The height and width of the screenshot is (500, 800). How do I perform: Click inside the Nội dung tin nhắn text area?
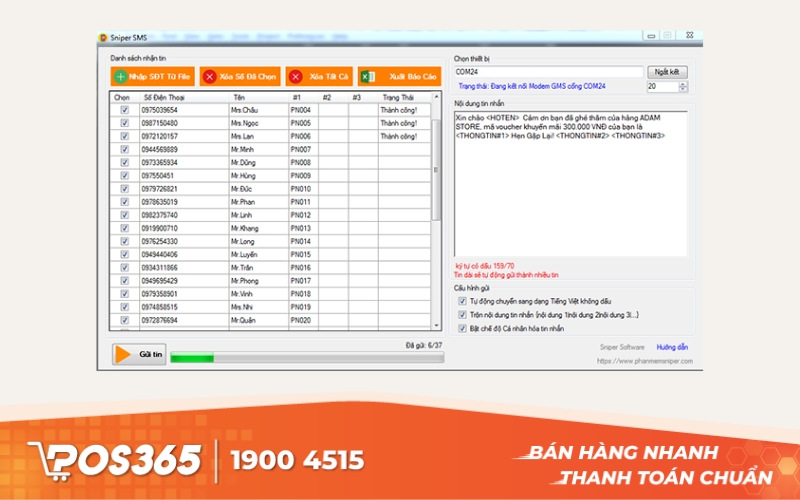(570, 184)
